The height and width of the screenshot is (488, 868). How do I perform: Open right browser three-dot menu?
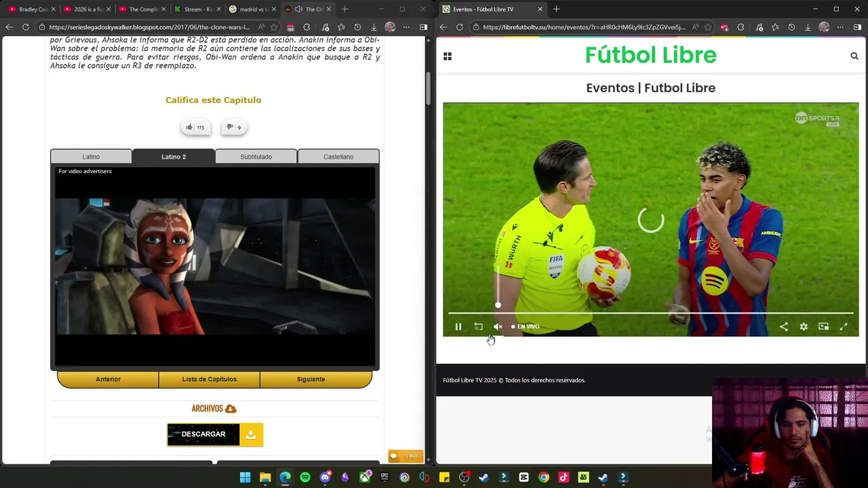click(x=840, y=27)
